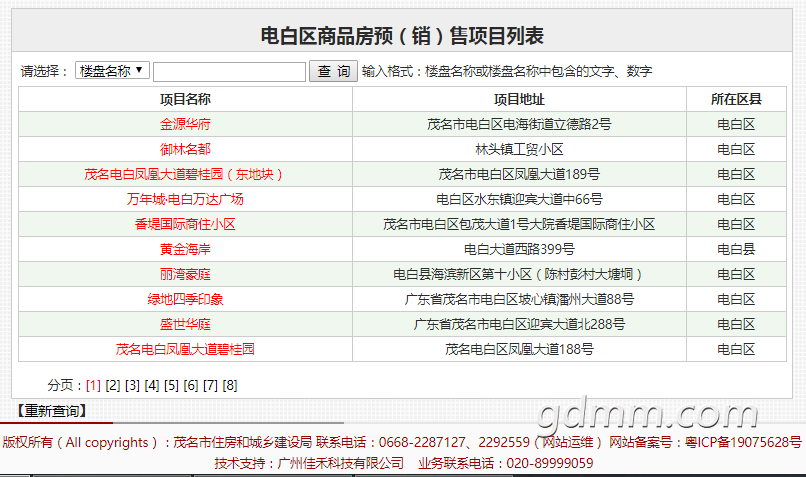Viewport: 806px width, 477px height.
Task: Go to page 5 of results
Action: [x=171, y=386]
